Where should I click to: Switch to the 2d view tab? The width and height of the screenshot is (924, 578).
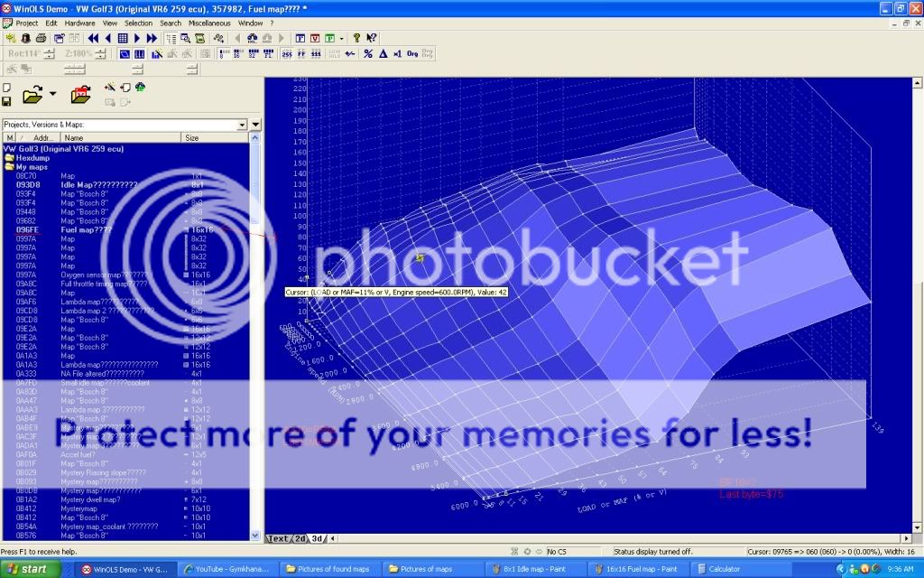tap(300, 538)
